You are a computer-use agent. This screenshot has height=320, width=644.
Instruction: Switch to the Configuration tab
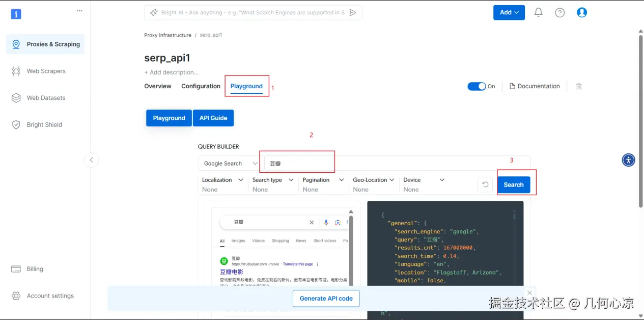click(x=201, y=86)
